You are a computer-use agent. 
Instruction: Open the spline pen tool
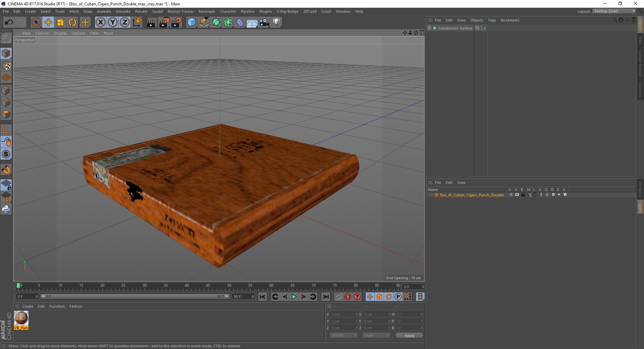click(x=204, y=22)
